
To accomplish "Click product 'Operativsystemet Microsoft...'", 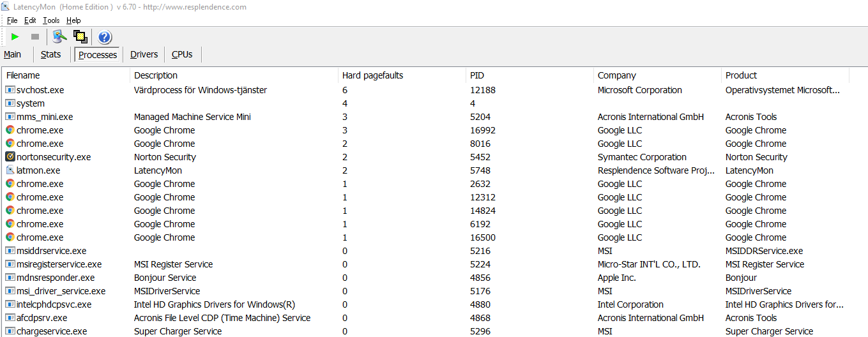I will 782,90.
